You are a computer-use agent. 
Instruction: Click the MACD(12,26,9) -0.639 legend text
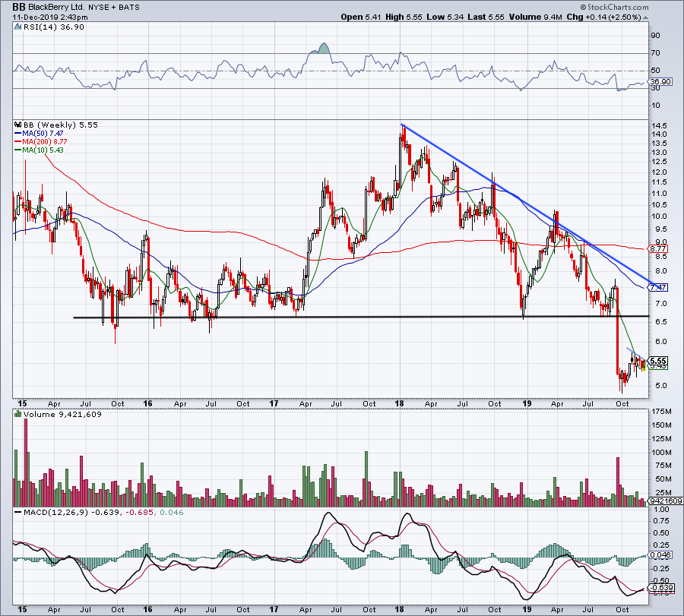(71, 512)
